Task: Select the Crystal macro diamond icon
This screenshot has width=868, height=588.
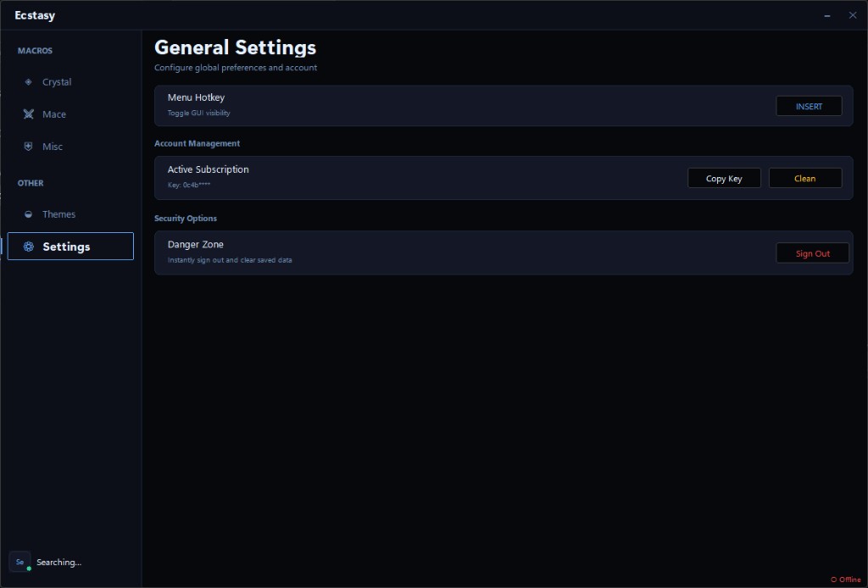Action: click(x=28, y=81)
